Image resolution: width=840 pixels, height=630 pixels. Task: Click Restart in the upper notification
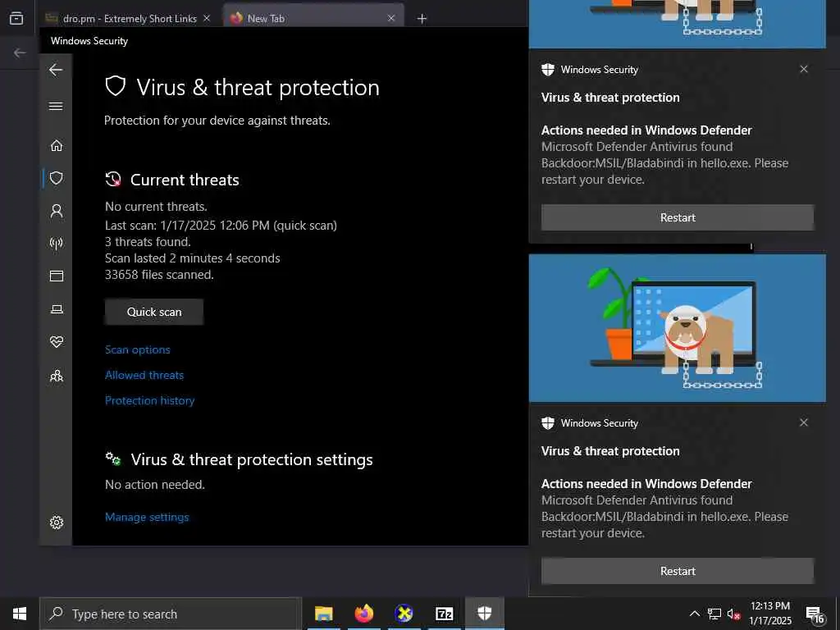point(677,217)
